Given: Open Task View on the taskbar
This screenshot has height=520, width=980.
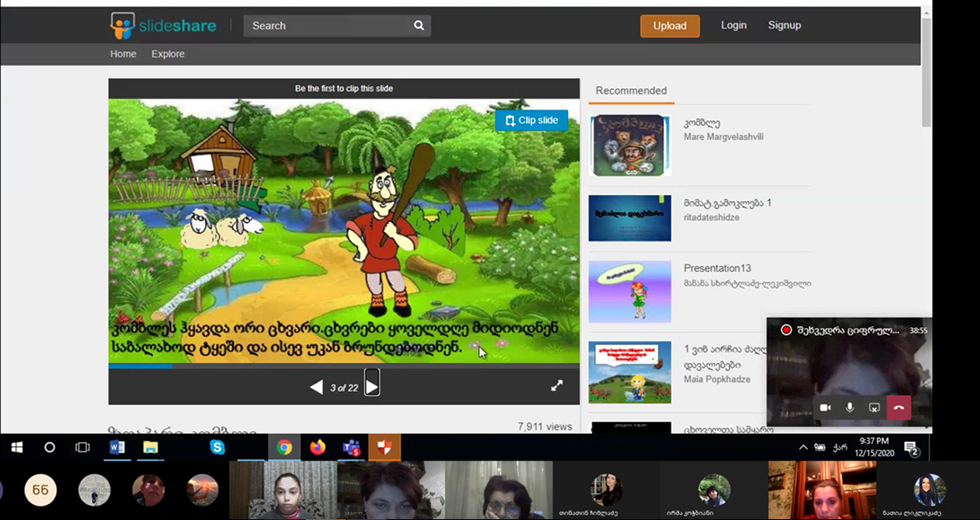Looking at the screenshot, I should (83, 447).
